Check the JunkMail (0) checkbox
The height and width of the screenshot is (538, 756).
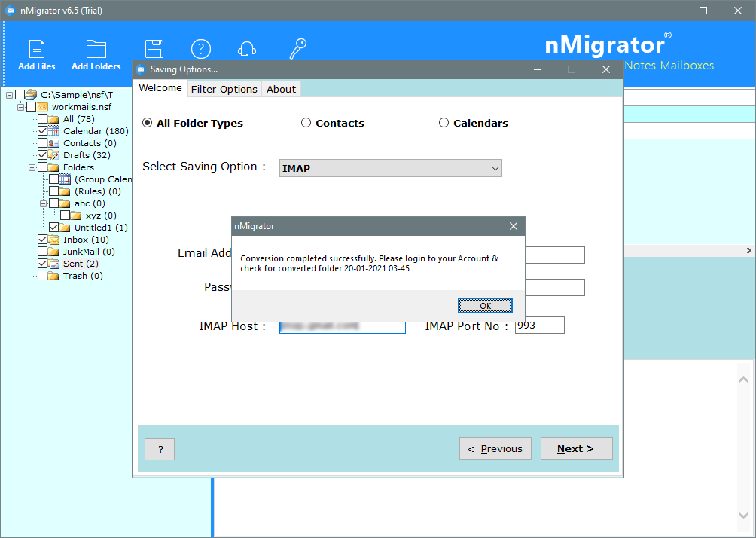[x=42, y=252]
